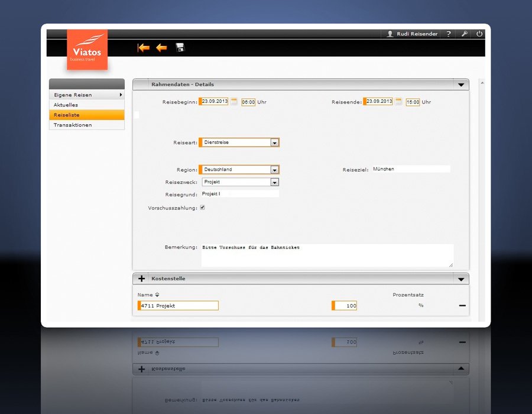The height and width of the screenshot is (414, 532).
Task: Click the power logout icon
Action: coord(479,34)
